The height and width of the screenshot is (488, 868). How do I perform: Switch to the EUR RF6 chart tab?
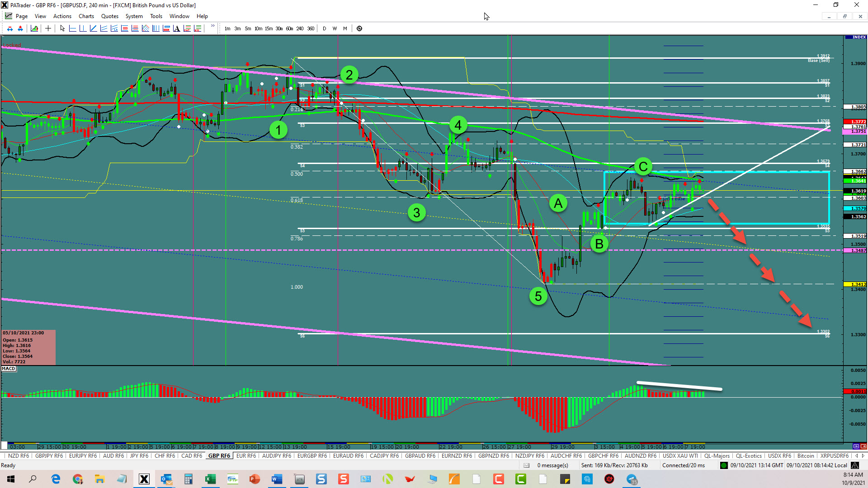tap(246, 456)
